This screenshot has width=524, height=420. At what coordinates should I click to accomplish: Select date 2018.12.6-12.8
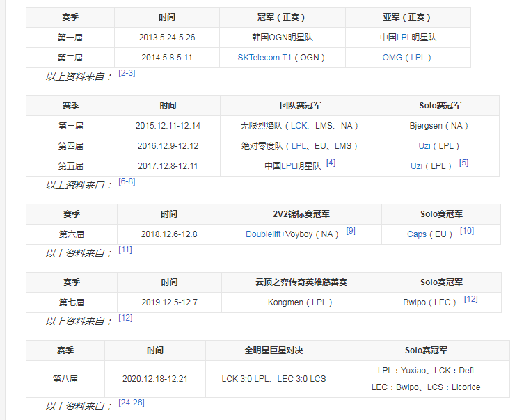[169, 234]
